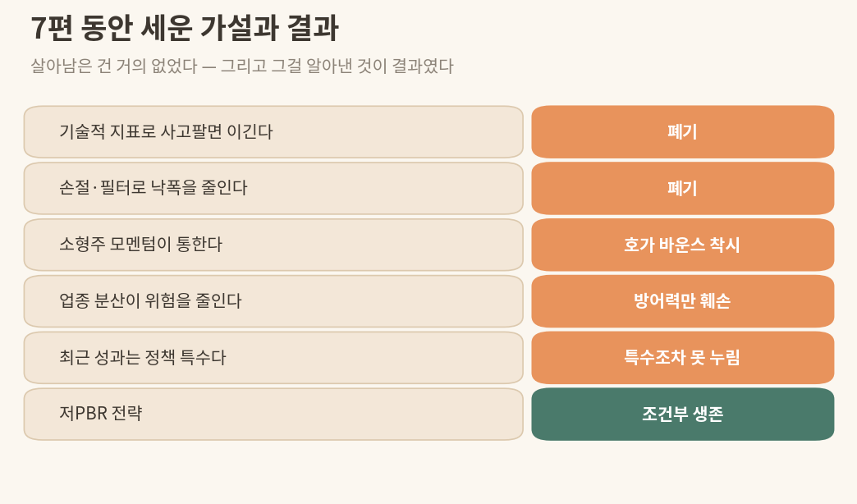Click the green 조건부 생존 result badge
This screenshot has height=504, width=857.
click(683, 414)
